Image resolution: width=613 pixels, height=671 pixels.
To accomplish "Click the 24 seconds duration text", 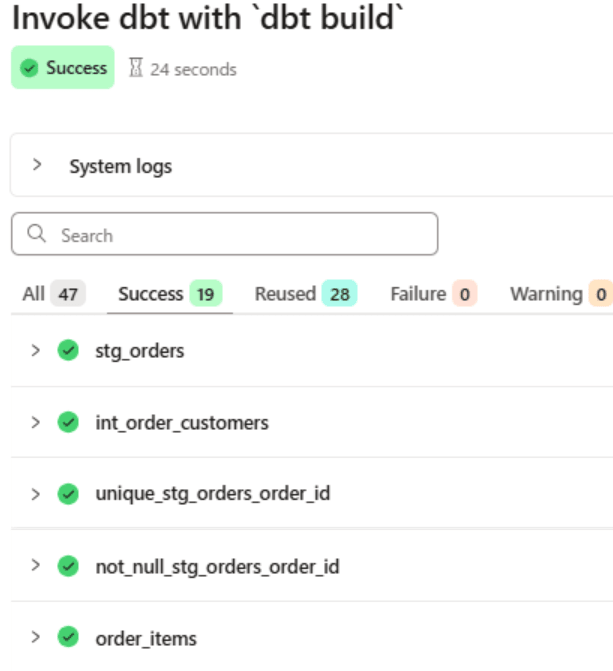I will pyautogui.click(x=193, y=69).
